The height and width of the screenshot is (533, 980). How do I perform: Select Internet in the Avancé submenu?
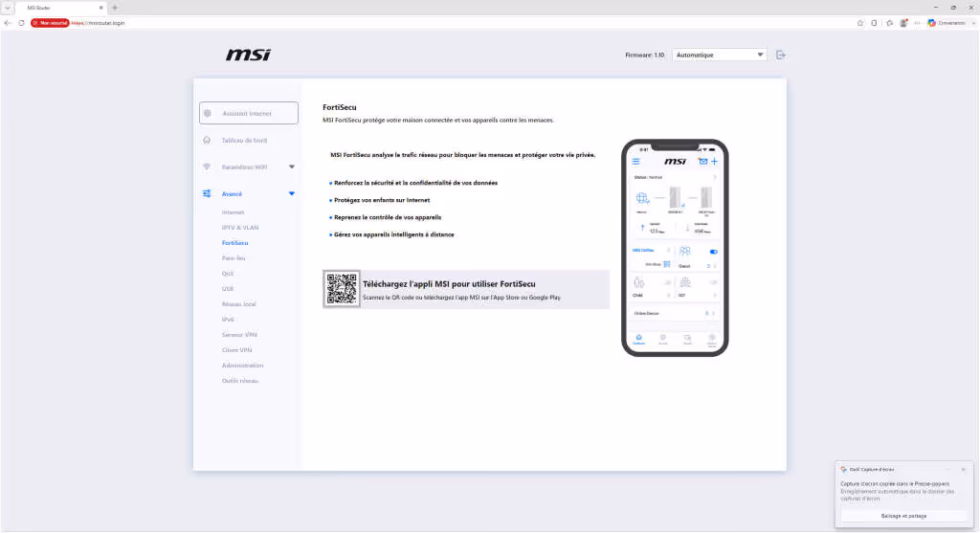coord(234,212)
